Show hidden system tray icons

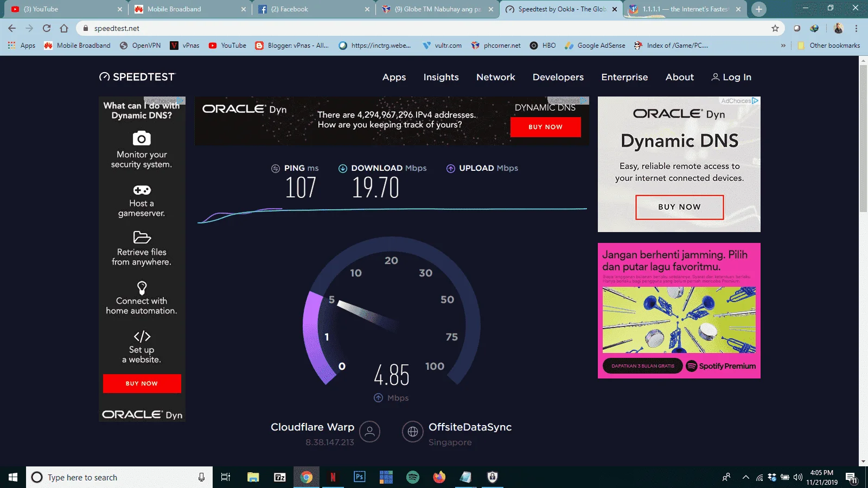pos(746,477)
